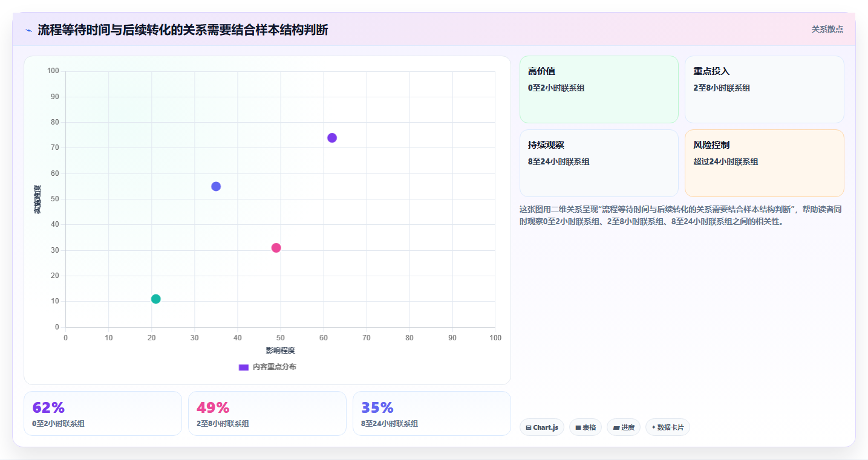Click 0至2小时联系组 label under 62%
The height and width of the screenshot is (460, 868).
58,424
